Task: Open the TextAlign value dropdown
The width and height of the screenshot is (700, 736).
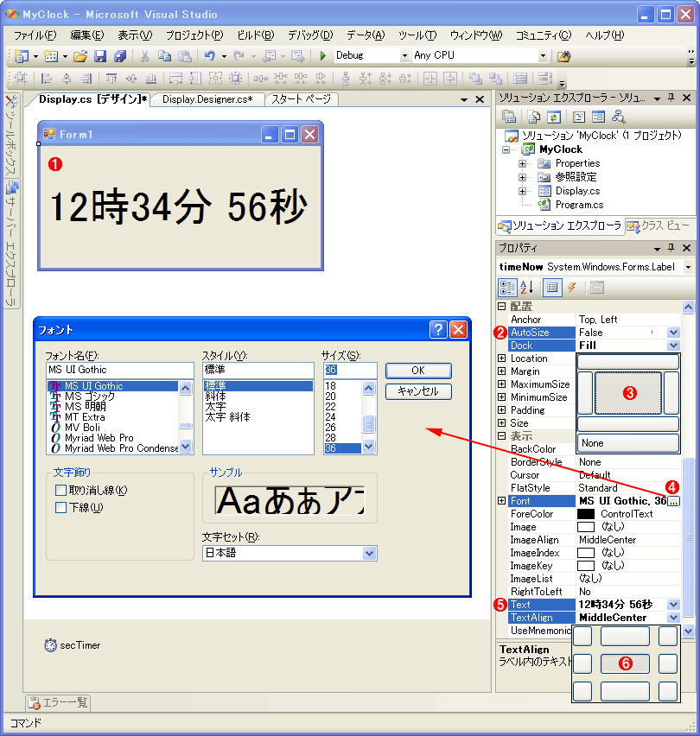Action: click(674, 618)
